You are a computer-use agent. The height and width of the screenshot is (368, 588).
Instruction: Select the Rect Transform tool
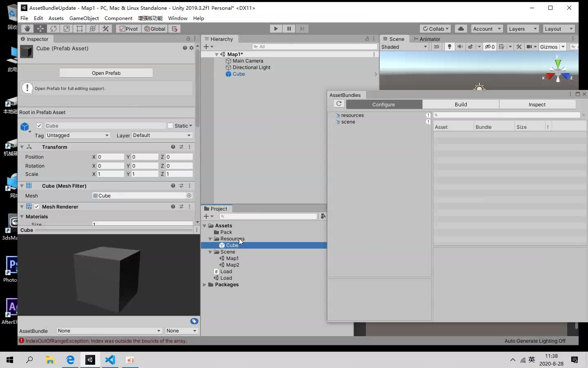pyautogui.click(x=80, y=29)
